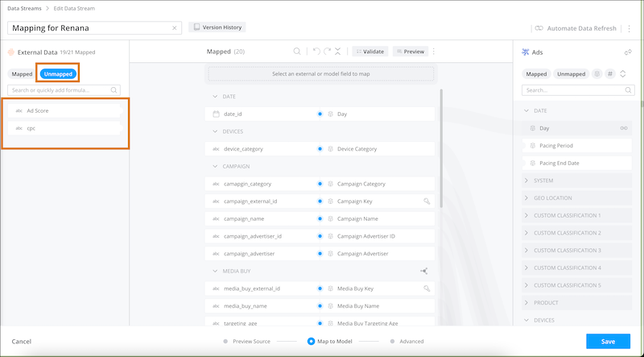Screen dimensions: 644x357
Task: Click the abc type icon of Ad Score
Action: tap(19, 110)
